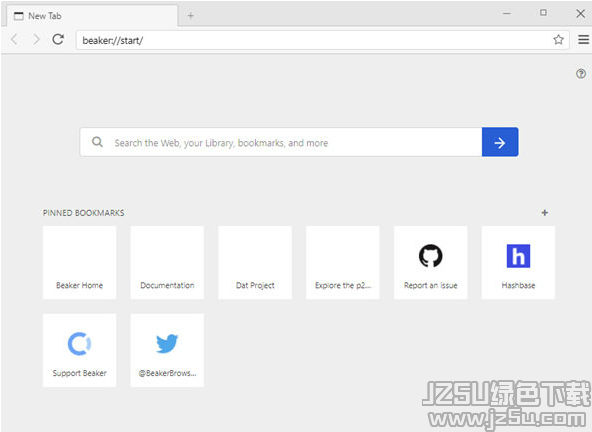Open the Documentation bookmark tile
Viewport: 592px width, 432px height.
coord(167,262)
